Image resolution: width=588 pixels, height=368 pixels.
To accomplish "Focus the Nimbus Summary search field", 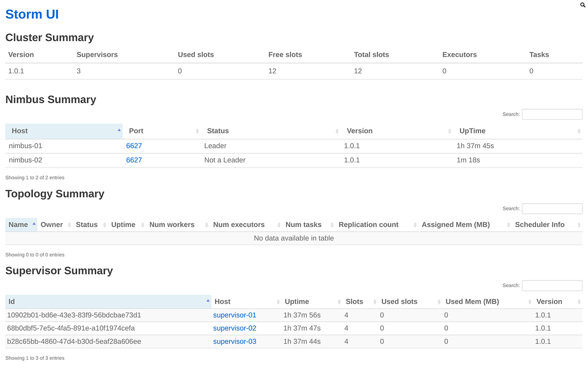I will pos(552,114).
